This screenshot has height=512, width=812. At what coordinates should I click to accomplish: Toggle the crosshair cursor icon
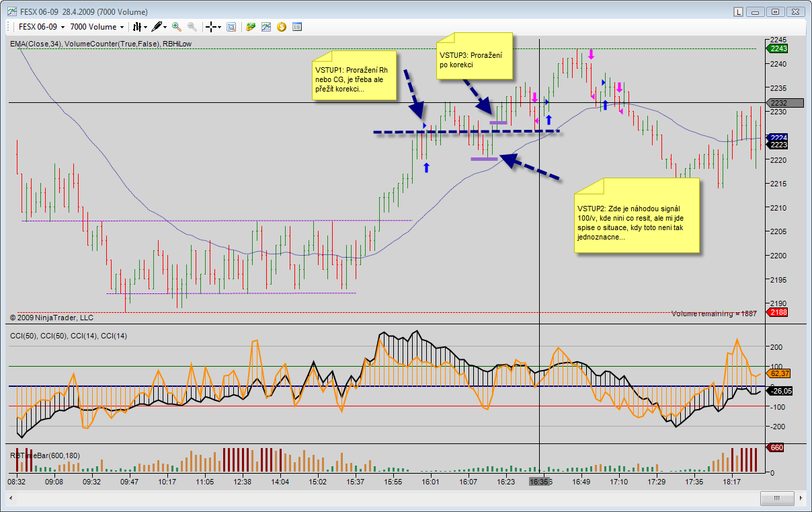(210, 27)
